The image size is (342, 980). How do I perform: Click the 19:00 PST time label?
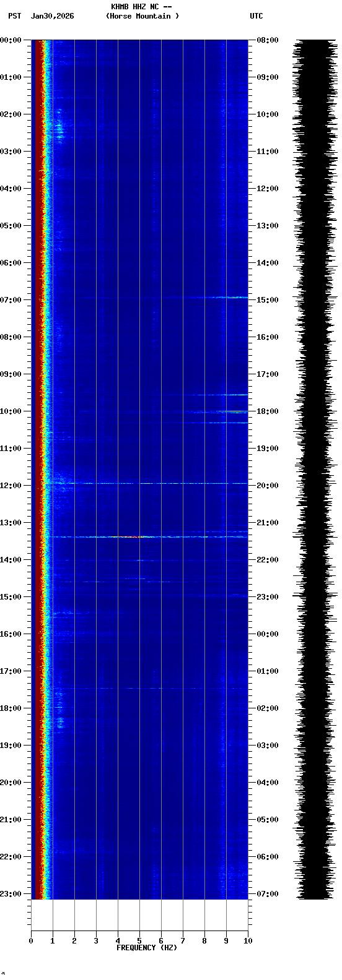tap(11, 746)
